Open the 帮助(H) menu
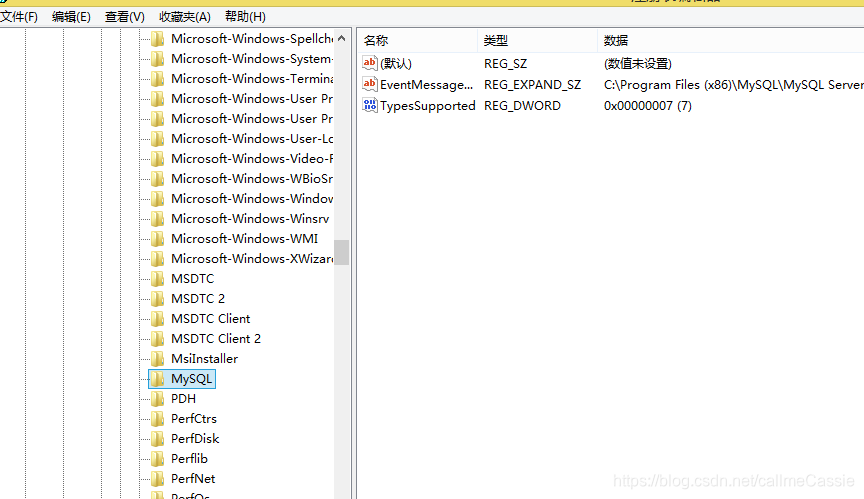The image size is (864, 499). tap(245, 17)
